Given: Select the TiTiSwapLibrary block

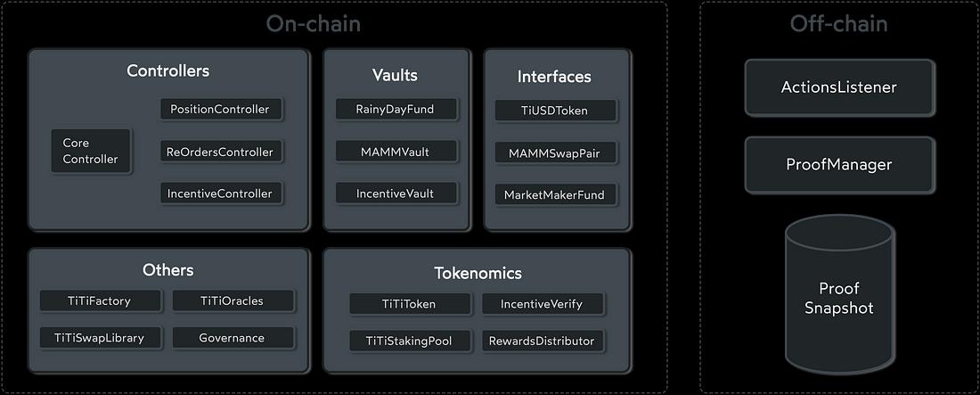Looking at the screenshot, I should 99,338.
